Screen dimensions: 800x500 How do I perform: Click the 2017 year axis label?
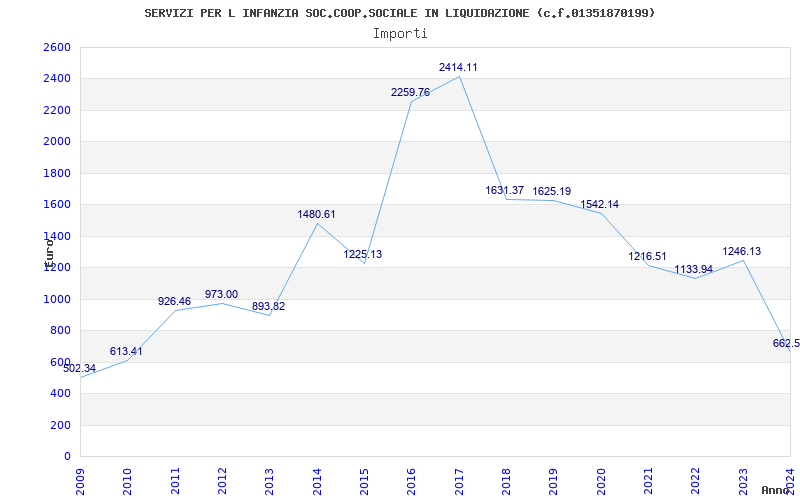tap(459, 481)
